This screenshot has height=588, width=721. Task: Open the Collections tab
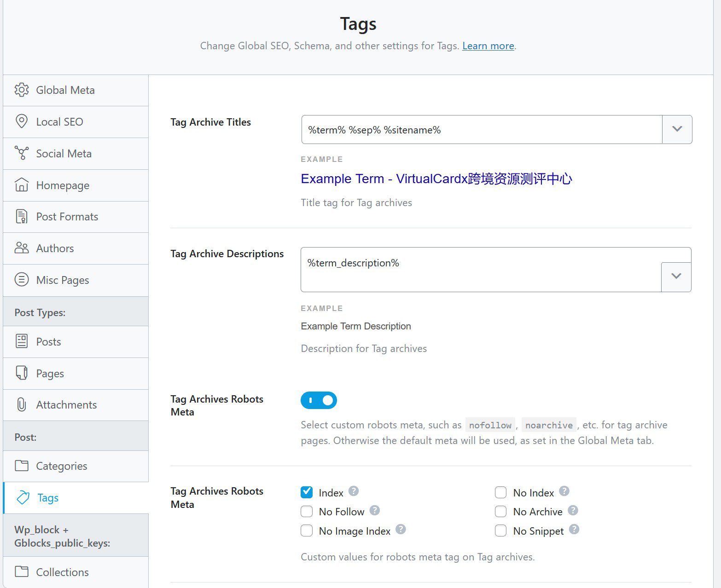click(76, 572)
